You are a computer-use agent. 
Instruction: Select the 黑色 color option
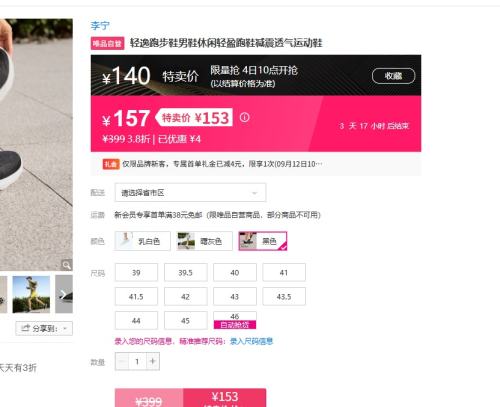(x=263, y=241)
